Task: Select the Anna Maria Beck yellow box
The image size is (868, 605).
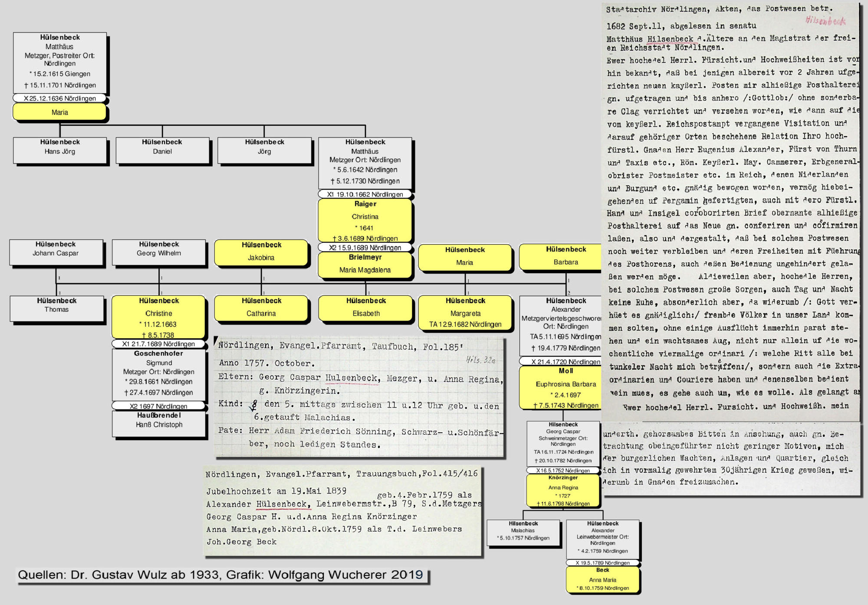Action: 603,579
